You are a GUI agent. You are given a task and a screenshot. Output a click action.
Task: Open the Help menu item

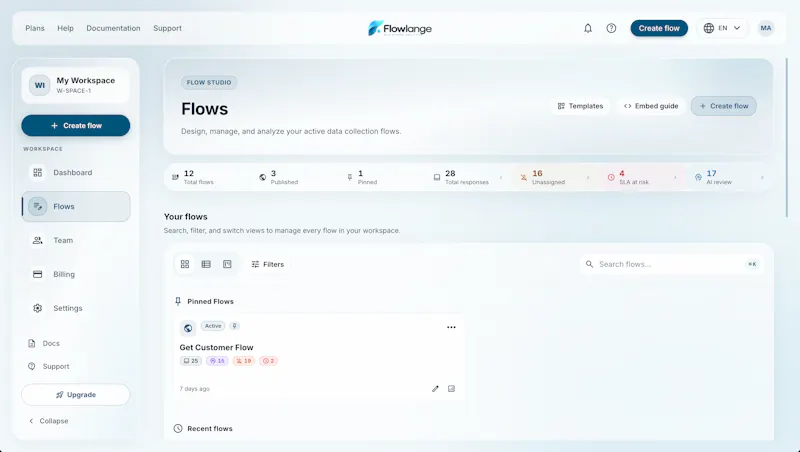click(x=65, y=28)
